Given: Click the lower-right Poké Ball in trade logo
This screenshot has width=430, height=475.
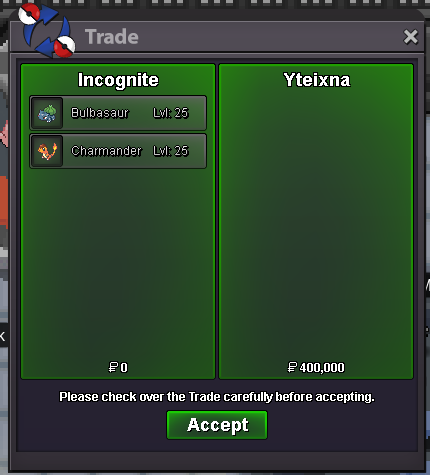Looking at the screenshot, I should (x=65, y=46).
